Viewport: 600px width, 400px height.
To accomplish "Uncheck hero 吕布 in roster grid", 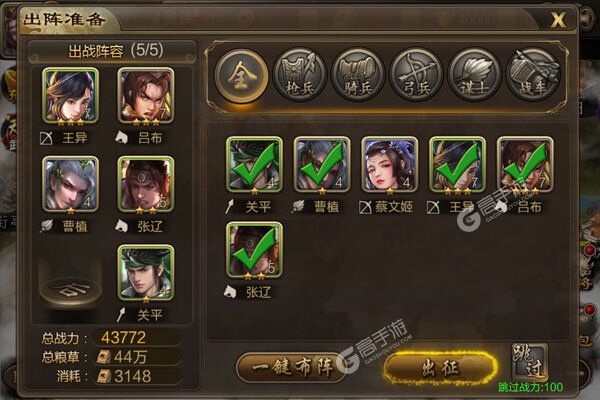I will pyautogui.click(x=525, y=165).
